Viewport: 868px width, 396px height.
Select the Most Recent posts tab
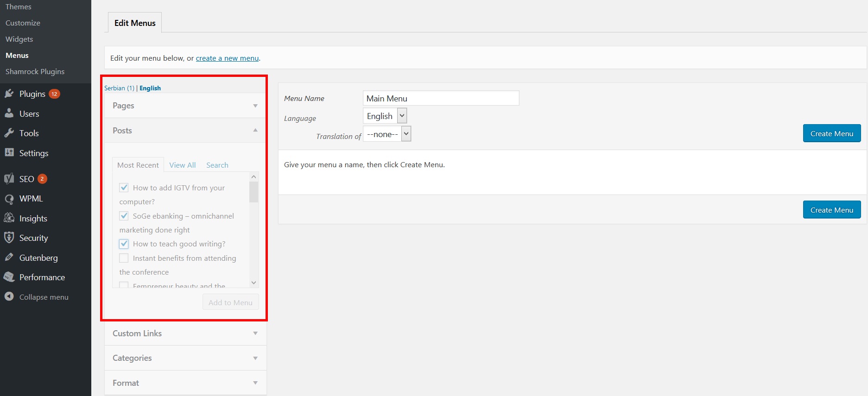138,165
